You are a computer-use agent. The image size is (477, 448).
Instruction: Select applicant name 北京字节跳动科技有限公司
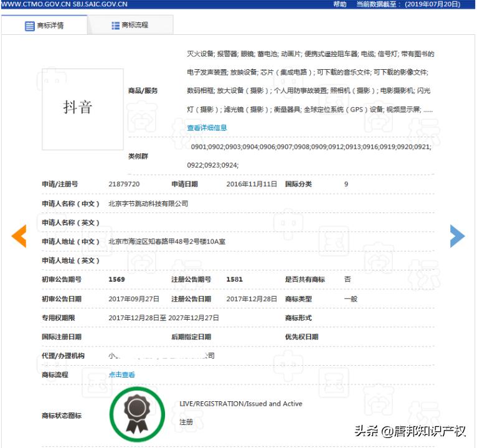(148, 204)
